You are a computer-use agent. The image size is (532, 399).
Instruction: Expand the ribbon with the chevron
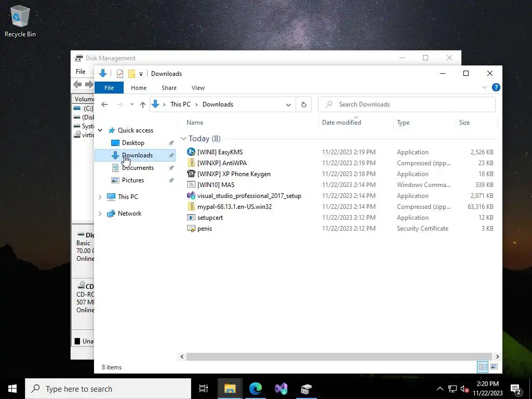[x=485, y=87]
